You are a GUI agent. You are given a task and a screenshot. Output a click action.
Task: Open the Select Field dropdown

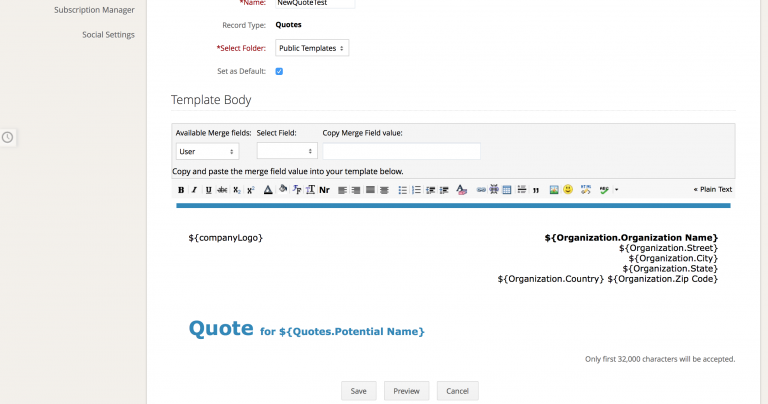click(287, 151)
